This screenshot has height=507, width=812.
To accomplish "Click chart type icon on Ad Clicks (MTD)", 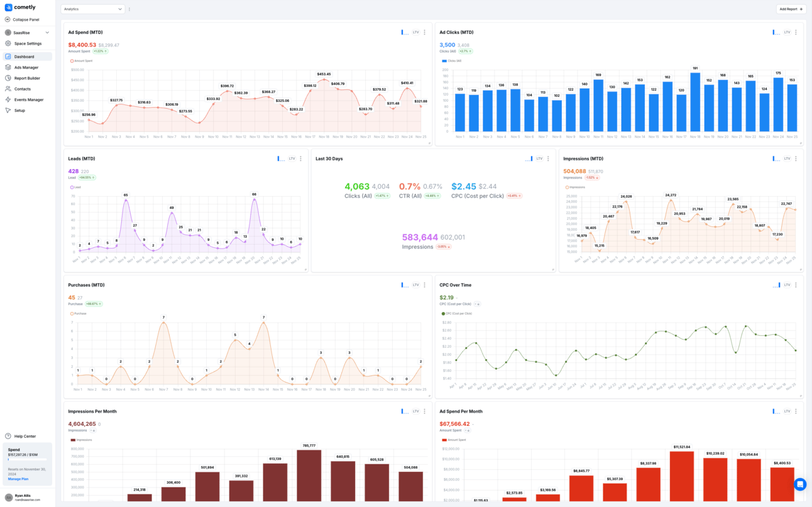I will coord(776,32).
